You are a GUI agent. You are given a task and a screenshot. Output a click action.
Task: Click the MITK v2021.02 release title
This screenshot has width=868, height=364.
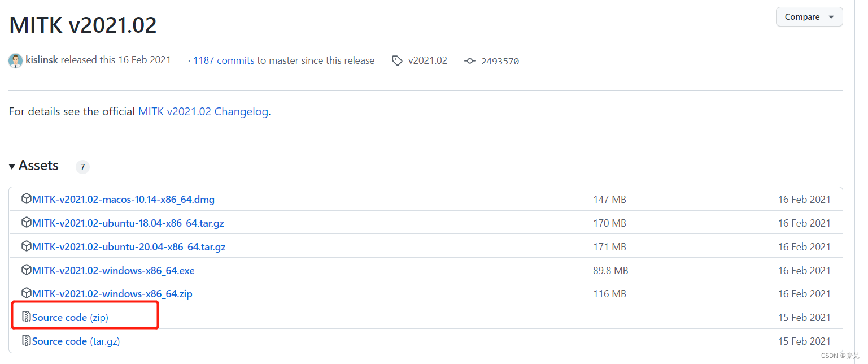pos(83,25)
